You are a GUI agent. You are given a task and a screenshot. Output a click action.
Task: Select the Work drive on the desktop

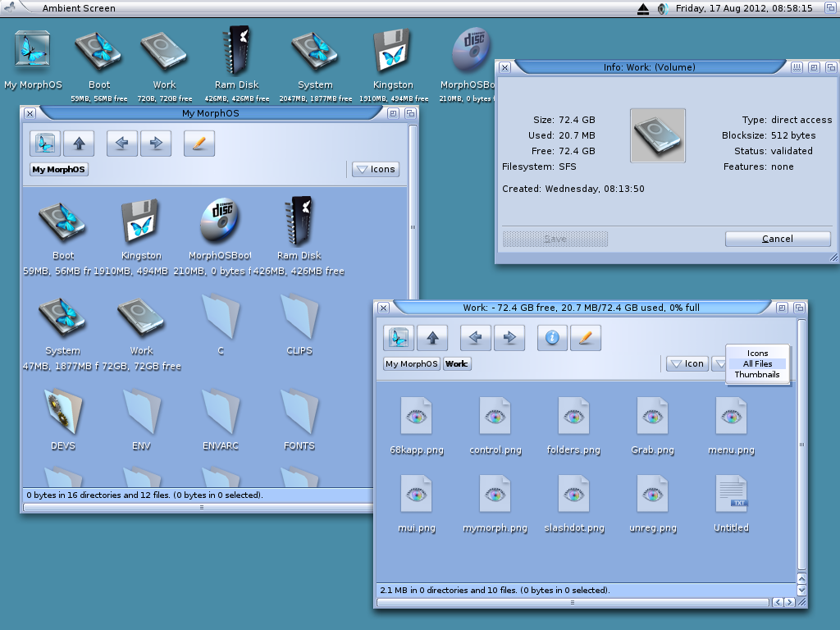click(164, 52)
